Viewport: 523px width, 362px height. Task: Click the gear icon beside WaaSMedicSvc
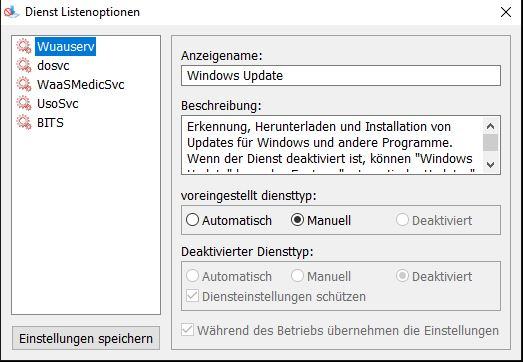pos(24,84)
